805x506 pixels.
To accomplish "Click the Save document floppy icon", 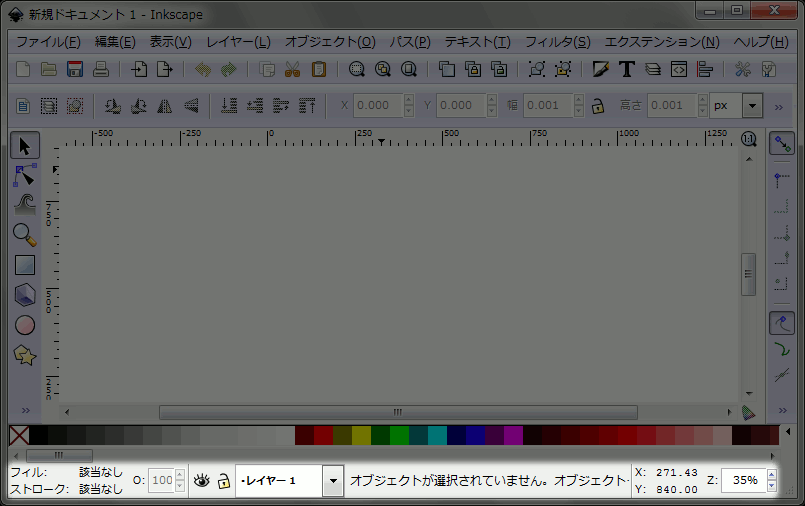I will pos(74,70).
